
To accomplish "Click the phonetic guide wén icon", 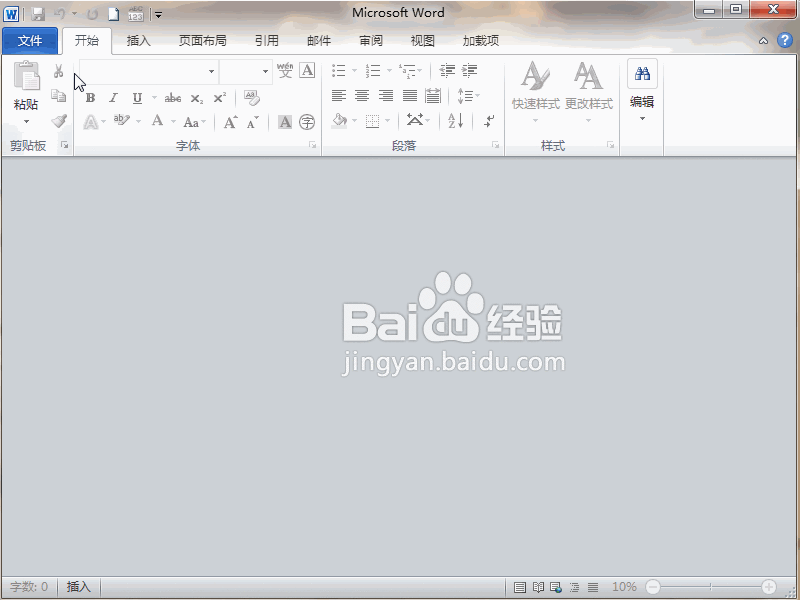I will tap(285, 70).
